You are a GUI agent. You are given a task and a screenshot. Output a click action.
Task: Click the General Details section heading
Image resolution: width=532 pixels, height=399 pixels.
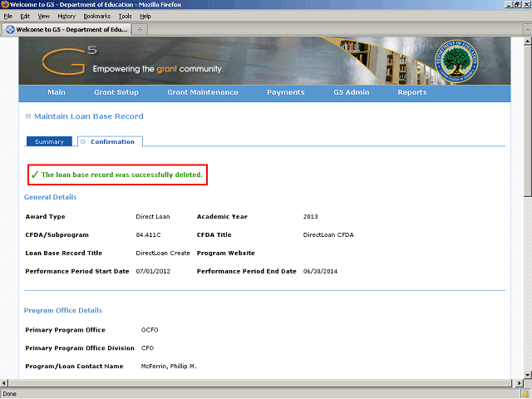(50, 197)
